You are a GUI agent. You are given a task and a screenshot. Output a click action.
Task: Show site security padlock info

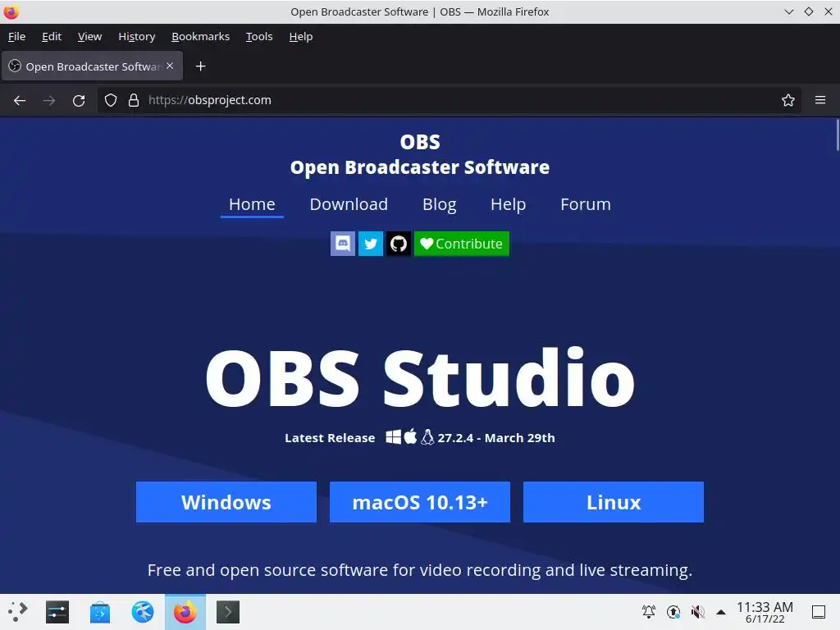tap(134, 100)
